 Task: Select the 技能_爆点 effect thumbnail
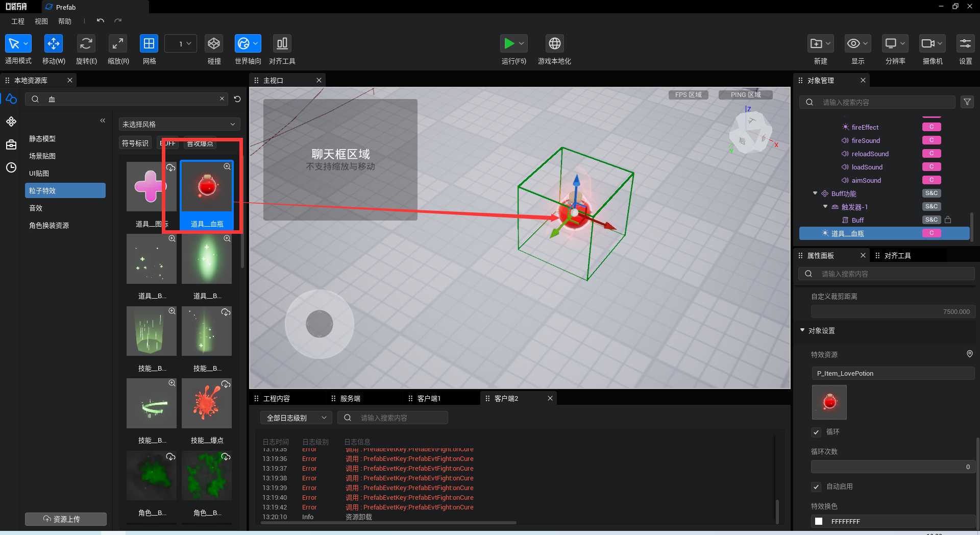tap(207, 403)
